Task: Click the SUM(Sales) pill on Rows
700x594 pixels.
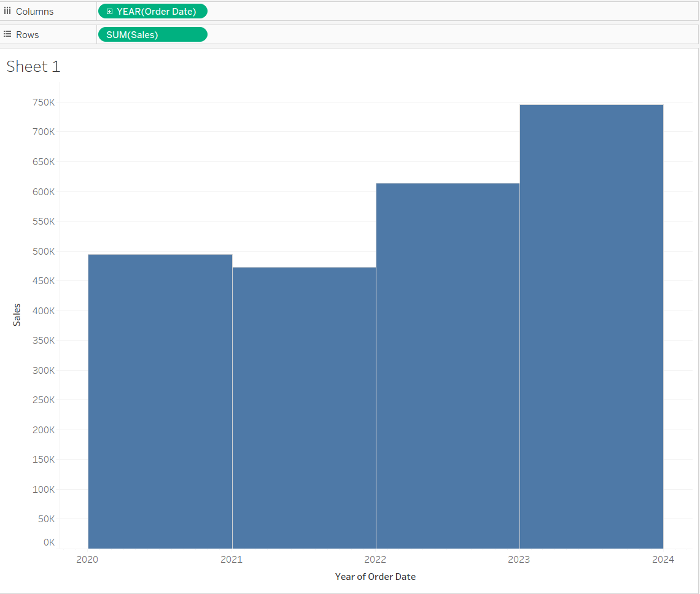Action: click(153, 34)
